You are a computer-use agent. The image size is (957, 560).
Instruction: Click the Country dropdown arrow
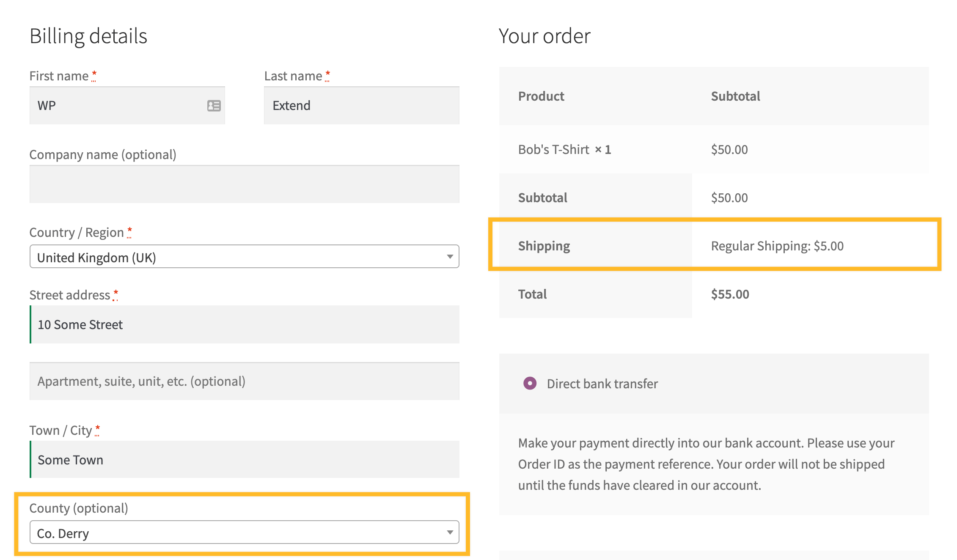point(450,257)
